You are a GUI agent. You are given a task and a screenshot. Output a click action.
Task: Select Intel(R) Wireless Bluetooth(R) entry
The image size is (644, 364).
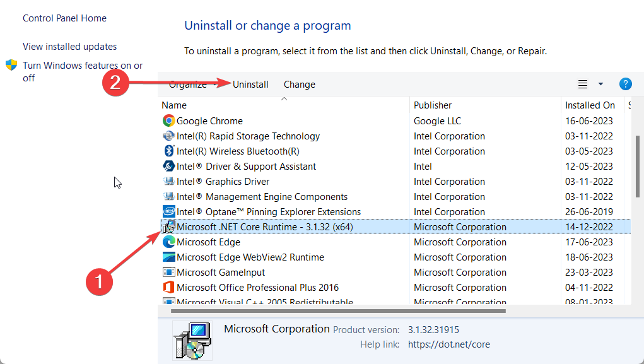pos(238,151)
